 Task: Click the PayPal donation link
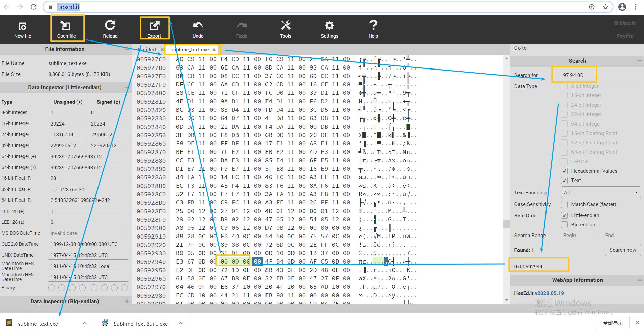coord(625,36)
